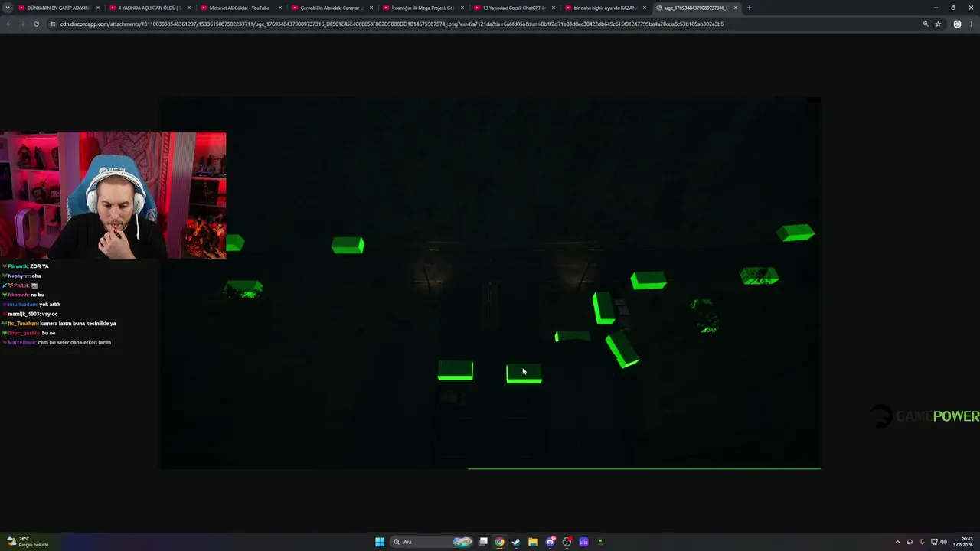
Task: Bookmark this page with the star icon
Action: coord(938,24)
